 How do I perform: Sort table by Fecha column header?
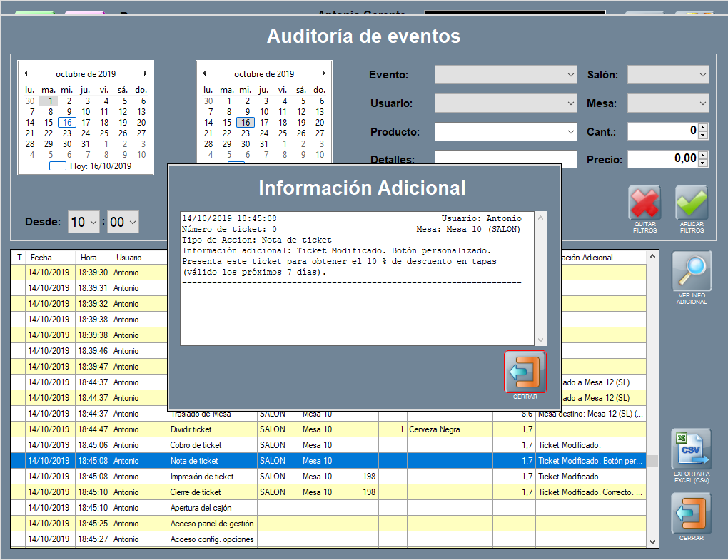pos(50,258)
